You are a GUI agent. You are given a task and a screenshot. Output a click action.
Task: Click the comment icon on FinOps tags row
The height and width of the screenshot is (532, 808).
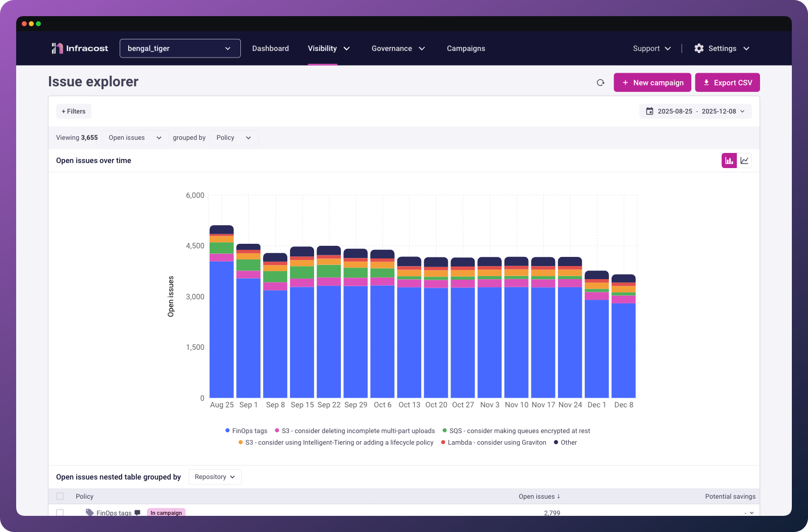(137, 513)
